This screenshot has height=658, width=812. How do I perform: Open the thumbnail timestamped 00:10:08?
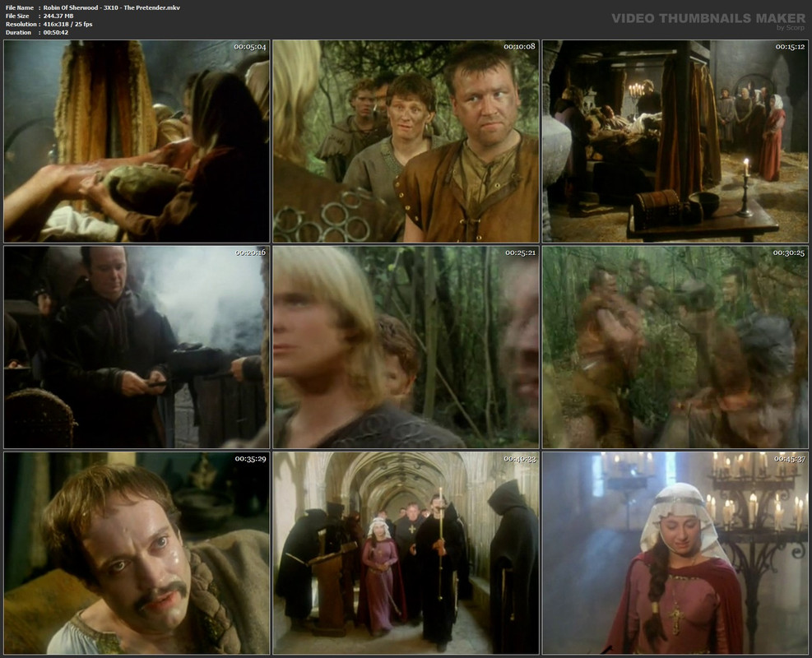[406, 141]
